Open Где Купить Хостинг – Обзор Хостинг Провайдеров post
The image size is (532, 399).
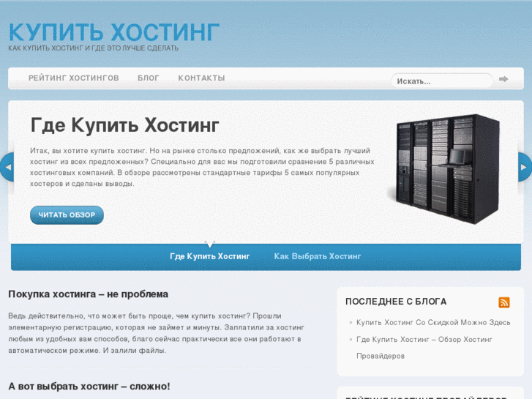click(x=424, y=348)
